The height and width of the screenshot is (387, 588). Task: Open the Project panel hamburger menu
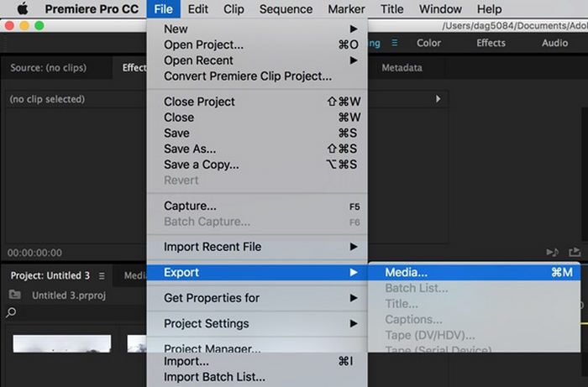[102, 275]
